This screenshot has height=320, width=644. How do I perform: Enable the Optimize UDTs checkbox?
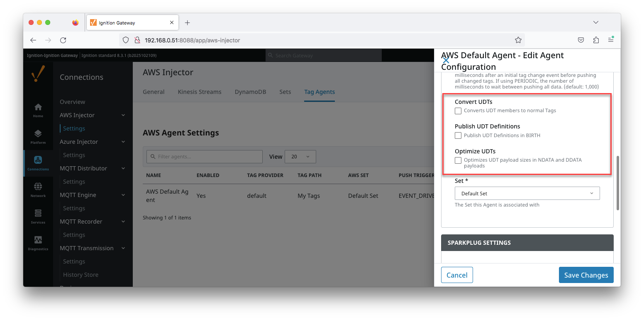[458, 160]
